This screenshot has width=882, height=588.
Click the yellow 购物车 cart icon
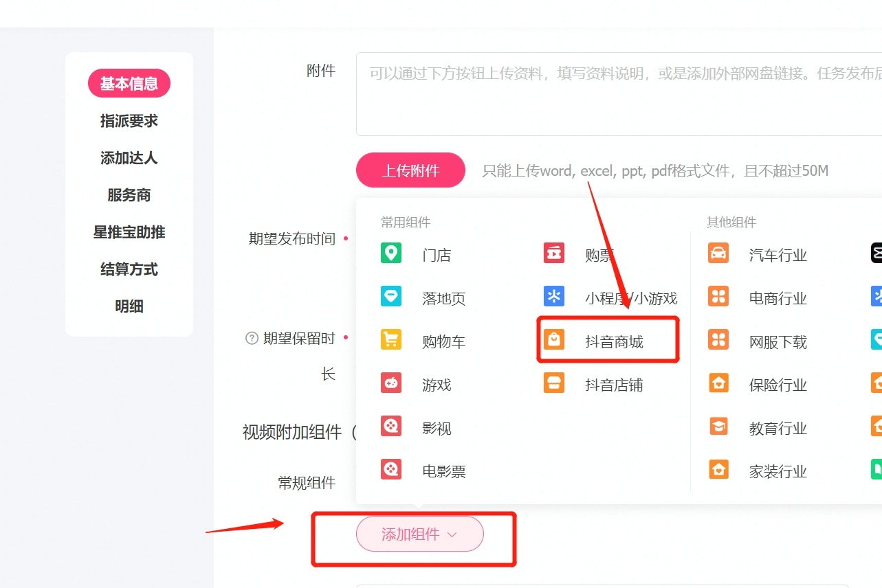391,340
